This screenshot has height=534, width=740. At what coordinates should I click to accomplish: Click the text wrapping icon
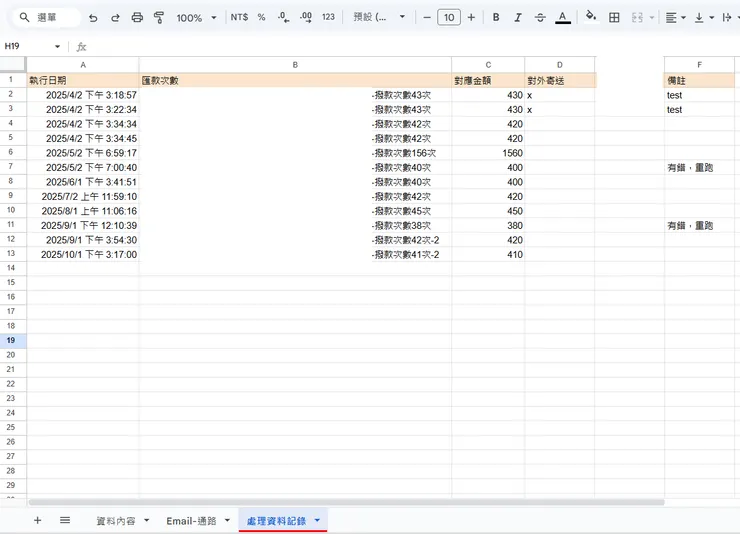[727, 17]
